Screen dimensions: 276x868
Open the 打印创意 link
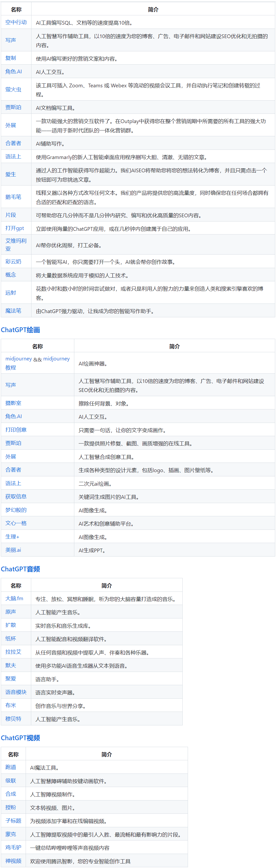(x=16, y=430)
